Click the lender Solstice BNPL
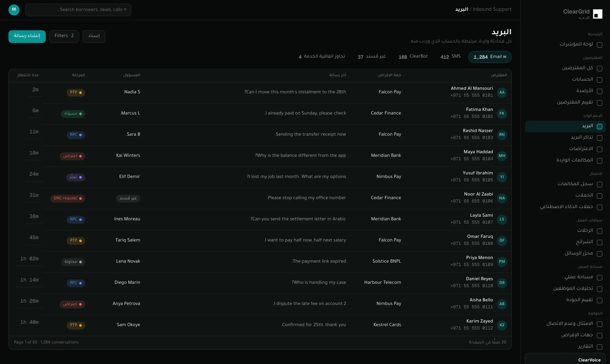The height and width of the screenshot is (364, 610). click(x=387, y=261)
